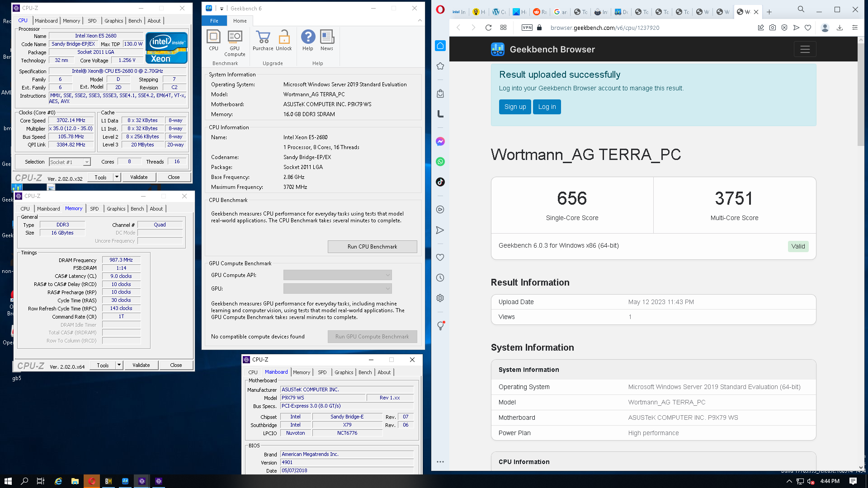This screenshot has height=488, width=868.
Task: Open the Opera profile avatar icon
Action: (x=825, y=28)
